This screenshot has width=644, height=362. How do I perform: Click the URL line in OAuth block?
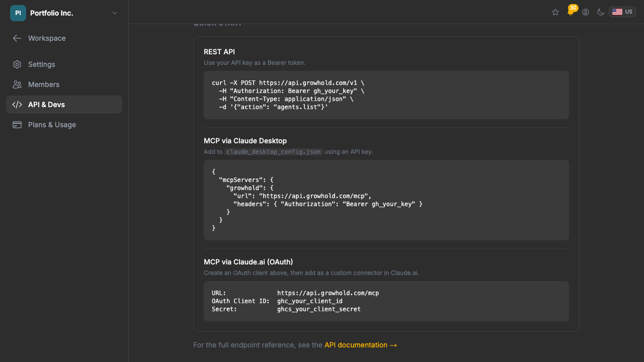(x=295, y=293)
